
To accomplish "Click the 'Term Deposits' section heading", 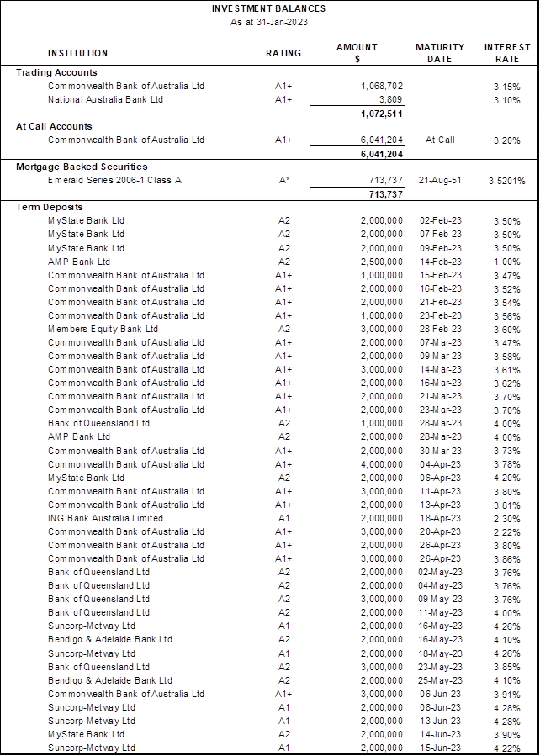I will click(x=50, y=208).
